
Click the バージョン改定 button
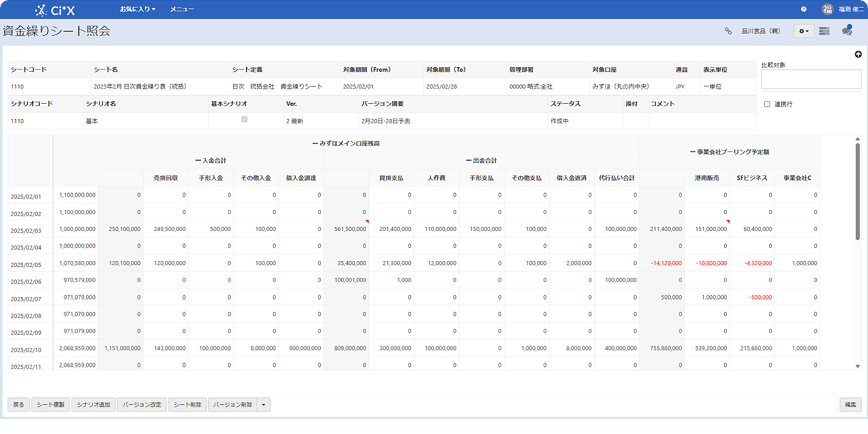(x=142, y=405)
